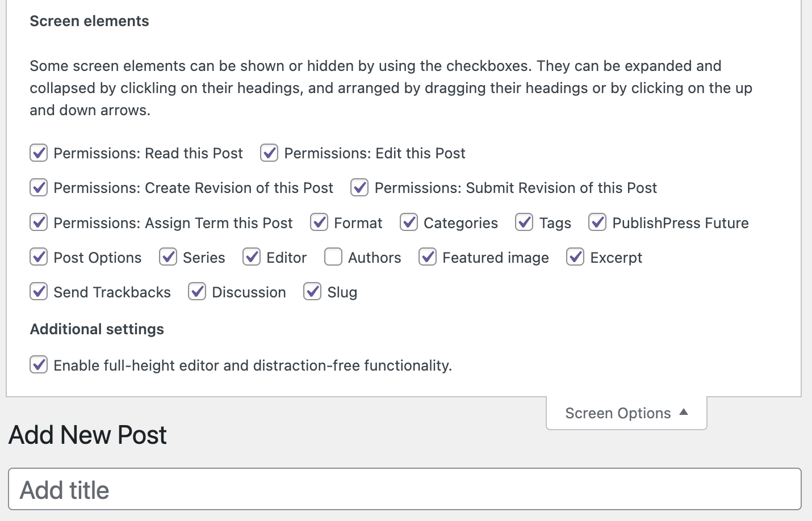Toggle Permissions: Submit Revision of this Post
Viewport: 812px width, 521px height.
(x=359, y=188)
